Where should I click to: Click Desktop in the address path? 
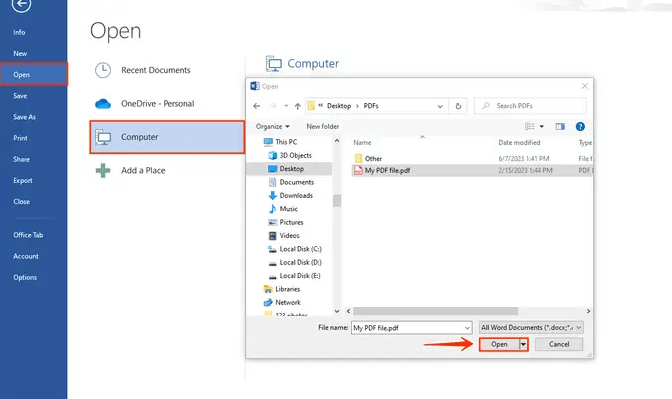click(x=339, y=106)
